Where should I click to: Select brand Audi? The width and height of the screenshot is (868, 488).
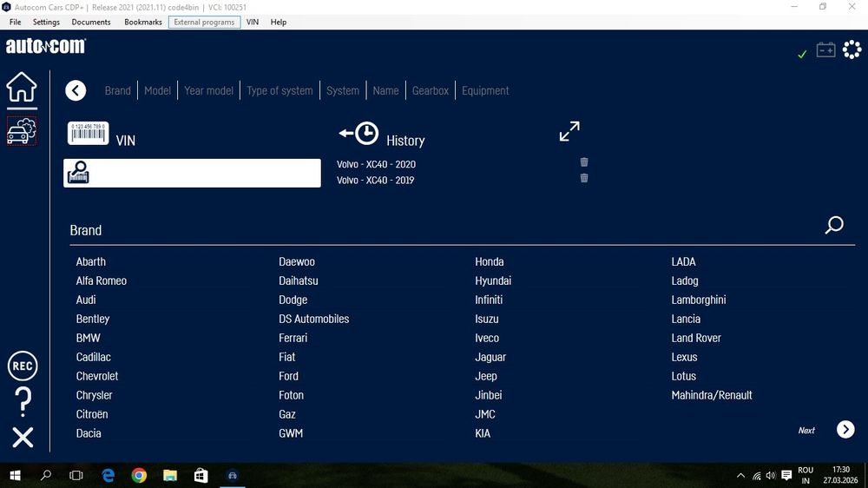pyautogui.click(x=86, y=300)
